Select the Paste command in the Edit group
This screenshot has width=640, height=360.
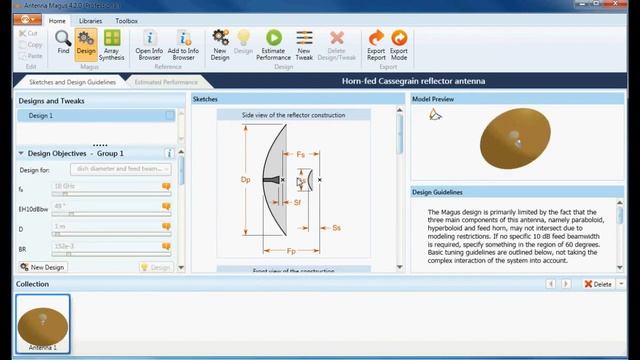click(x=31, y=56)
